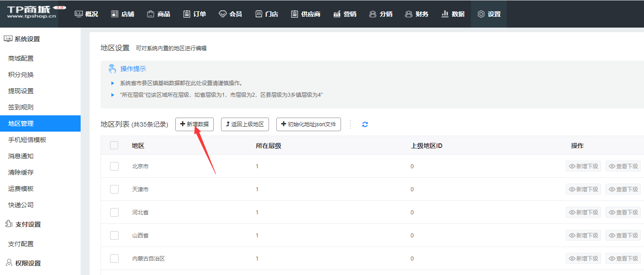Click 查看下级 for 天津市

[x=623, y=190]
